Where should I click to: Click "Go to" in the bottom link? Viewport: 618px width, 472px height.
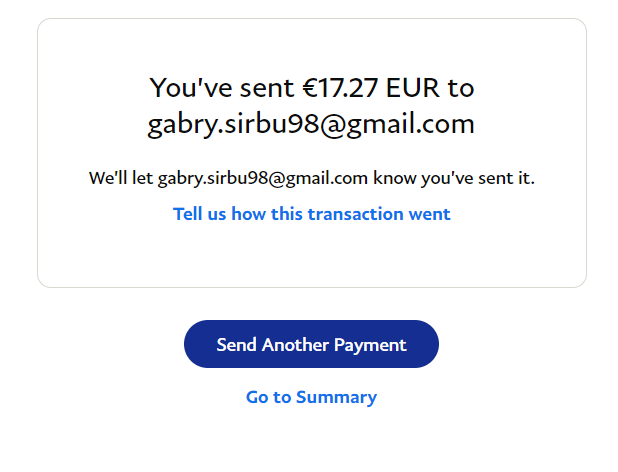click(x=268, y=397)
